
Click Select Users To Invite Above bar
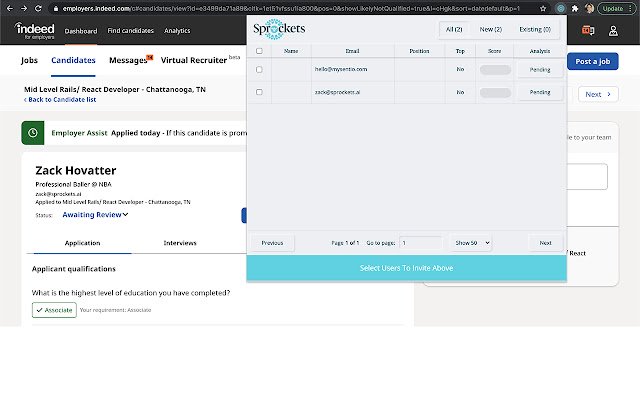(x=407, y=268)
